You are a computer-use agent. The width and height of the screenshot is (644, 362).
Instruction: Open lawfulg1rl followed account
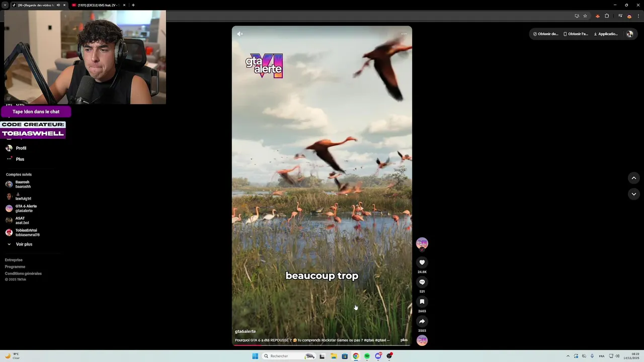click(18, 197)
